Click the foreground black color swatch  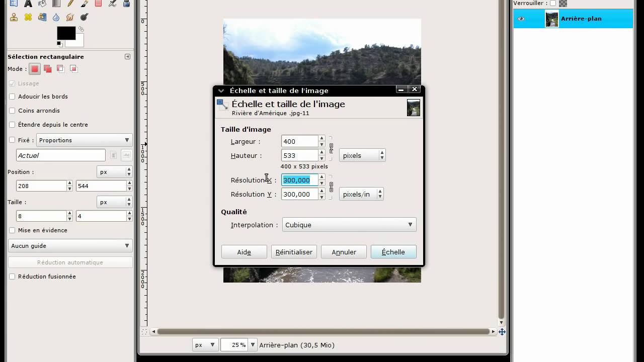pos(66,33)
